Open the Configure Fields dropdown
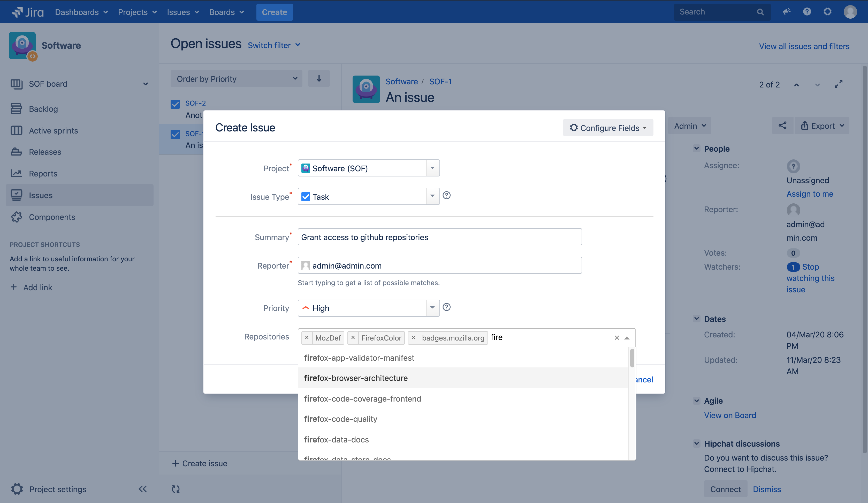The image size is (868, 503). point(608,128)
